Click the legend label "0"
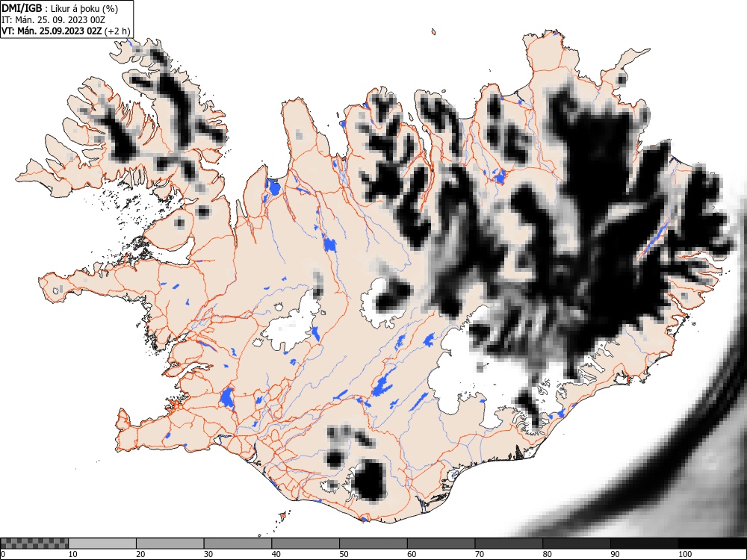The image size is (747, 560). pyautogui.click(x=3, y=554)
